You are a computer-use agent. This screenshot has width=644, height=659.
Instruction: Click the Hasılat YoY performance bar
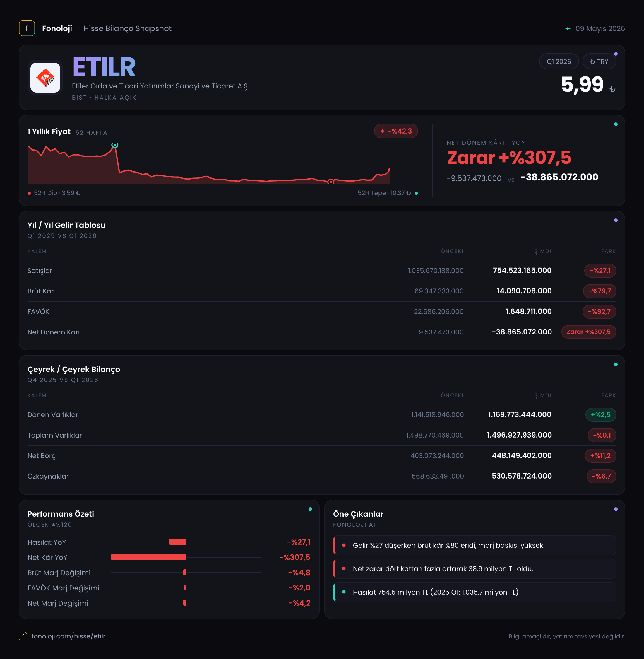(x=177, y=542)
